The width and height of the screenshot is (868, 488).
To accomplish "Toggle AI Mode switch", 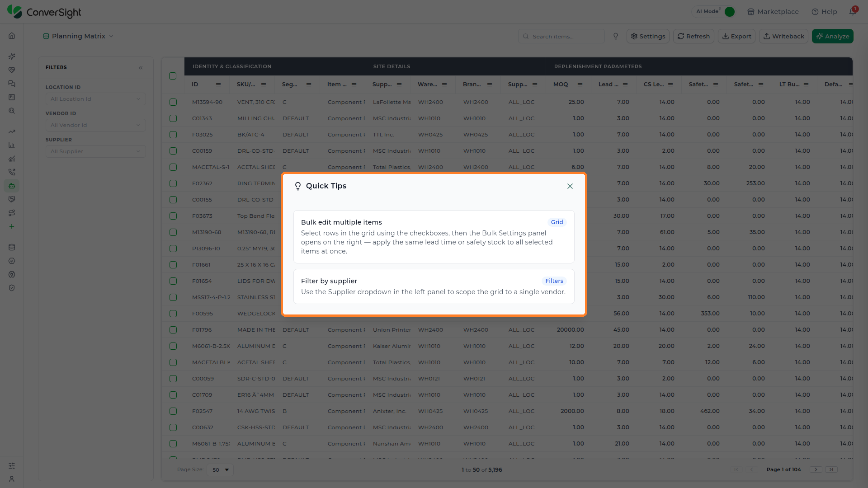I will coord(729,12).
